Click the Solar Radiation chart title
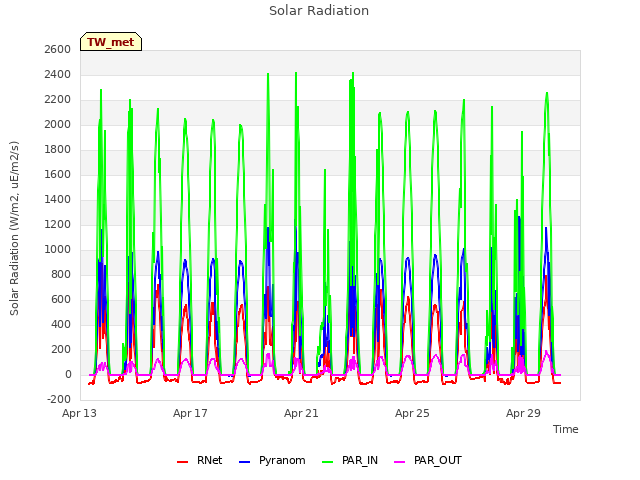The width and height of the screenshot is (640, 480). [x=319, y=11]
